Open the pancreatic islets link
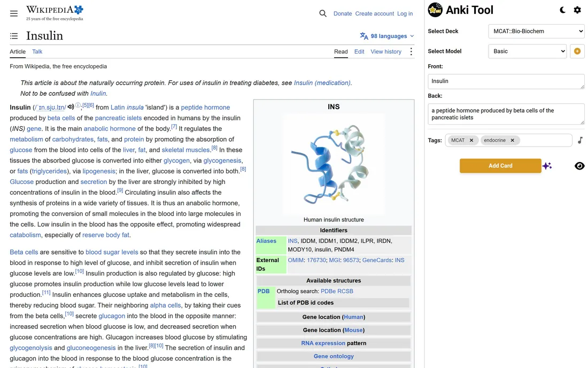The height and width of the screenshot is (368, 588). (x=119, y=118)
